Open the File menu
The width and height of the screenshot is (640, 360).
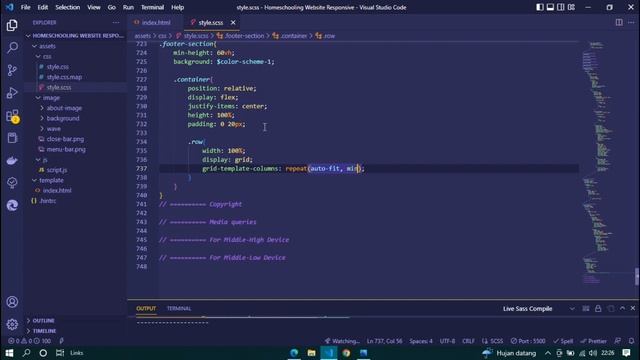[25, 7]
